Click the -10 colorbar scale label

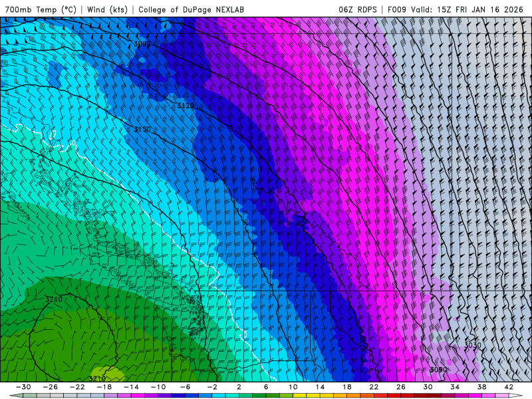point(158,387)
